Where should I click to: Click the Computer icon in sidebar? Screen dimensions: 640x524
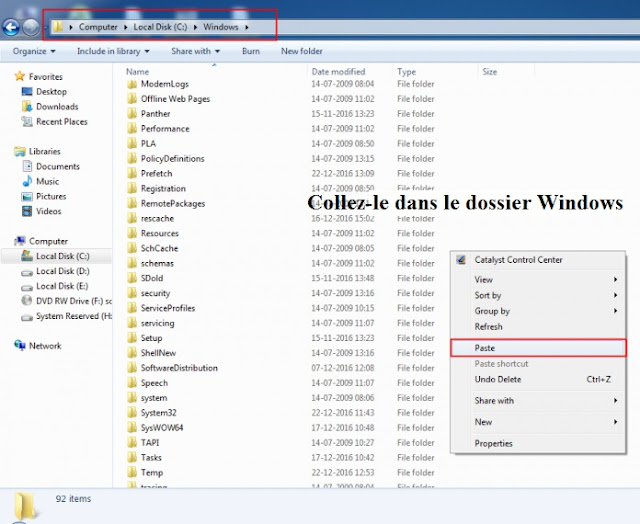click(x=20, y=241)
